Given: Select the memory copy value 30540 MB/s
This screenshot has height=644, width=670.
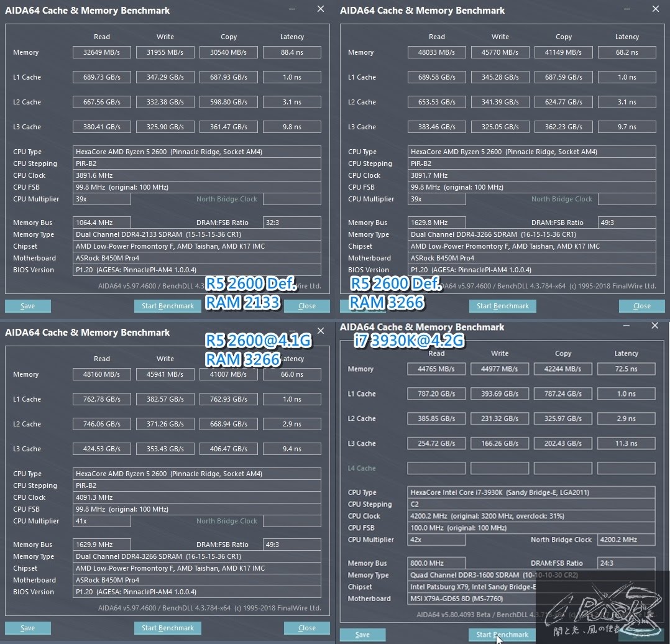Looking at the screenshot, I should [229, 52].
